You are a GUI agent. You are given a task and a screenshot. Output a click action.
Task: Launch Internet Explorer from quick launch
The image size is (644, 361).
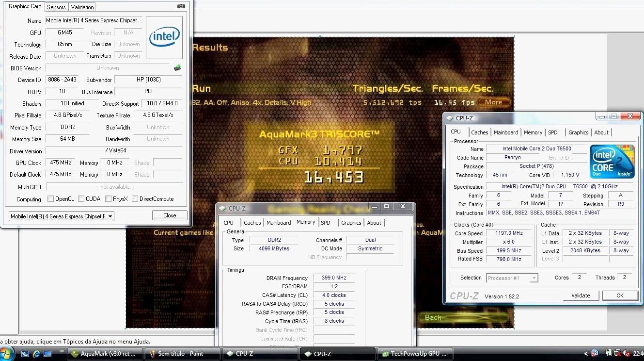[37, 354]
